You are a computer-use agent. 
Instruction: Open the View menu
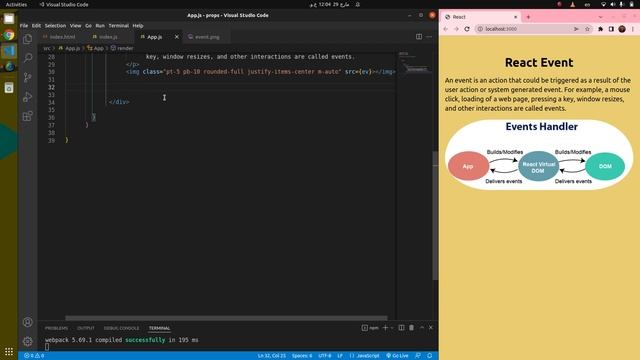click(76, 26)
